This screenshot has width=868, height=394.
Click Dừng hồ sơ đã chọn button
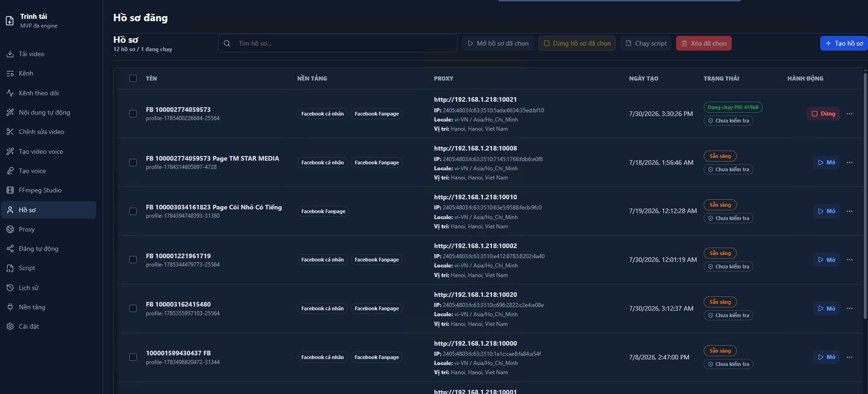coord(577,43)
